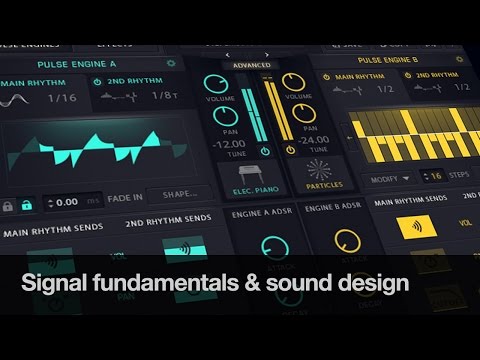
Task: Click the yellow Engine B Pan knob
Action: 304,113
